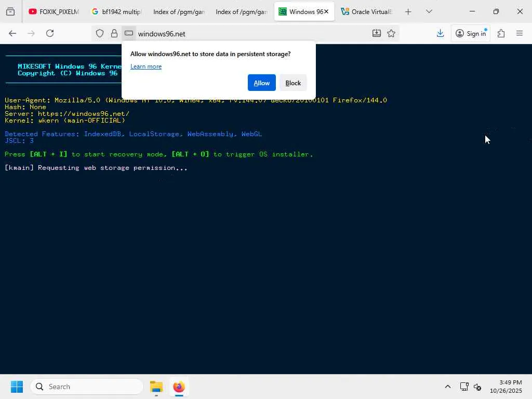Open the network tray icon
Viewport: 532px width, 399px height.
(464, 387)
